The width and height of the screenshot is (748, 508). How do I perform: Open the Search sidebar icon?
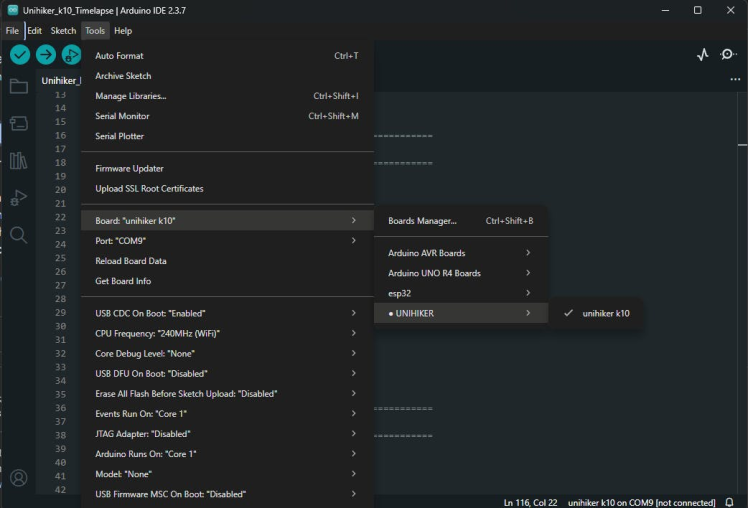pos(19,235)
